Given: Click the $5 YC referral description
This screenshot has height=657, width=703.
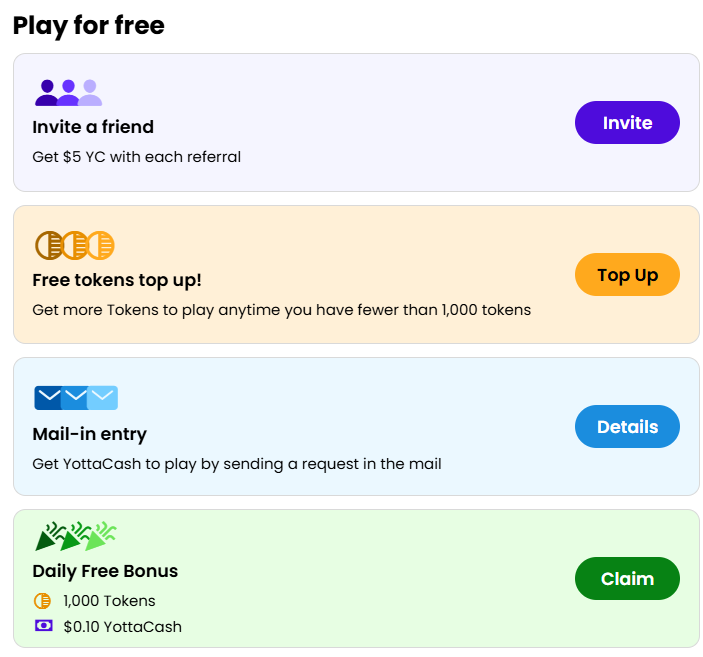Looking at the screenshot, I should coord(136,157).
